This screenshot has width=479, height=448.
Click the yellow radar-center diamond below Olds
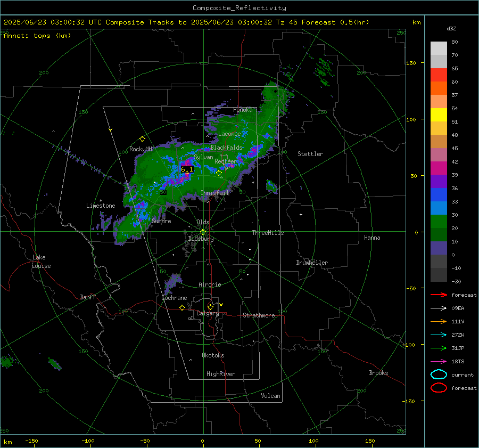(x=203, y=232)
